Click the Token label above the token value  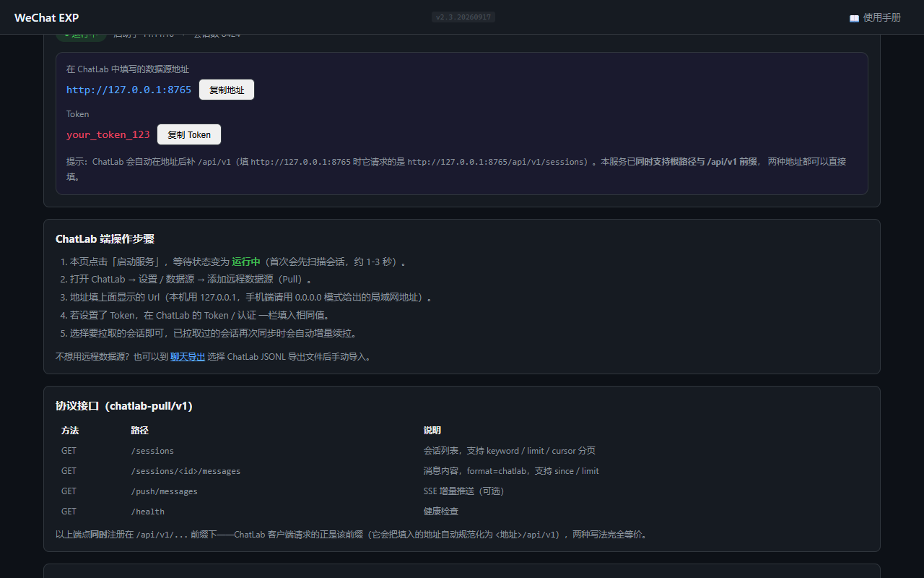pyautogui.click(x=78, y=114)
